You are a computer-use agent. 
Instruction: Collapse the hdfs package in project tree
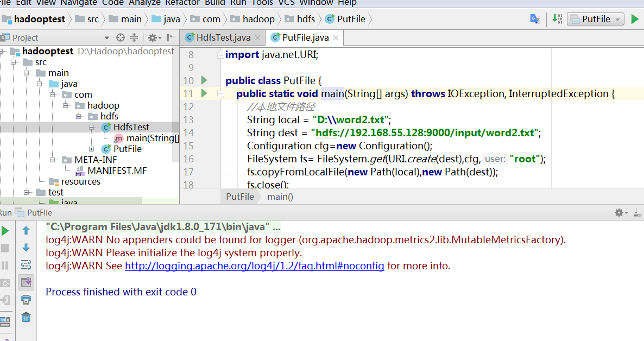tap(79, 116)
